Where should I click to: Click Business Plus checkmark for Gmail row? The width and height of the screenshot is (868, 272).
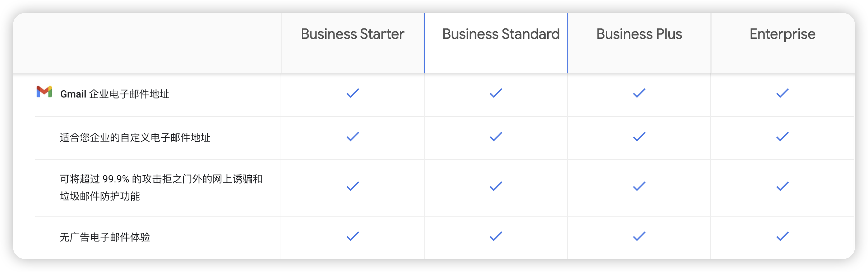pyautogui.click(x=639, y=93)
